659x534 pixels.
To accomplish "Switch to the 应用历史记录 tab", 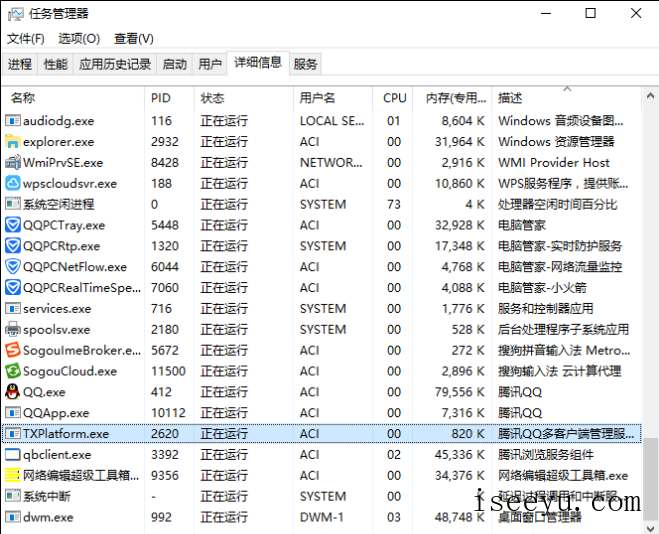I will coord(115,64).
